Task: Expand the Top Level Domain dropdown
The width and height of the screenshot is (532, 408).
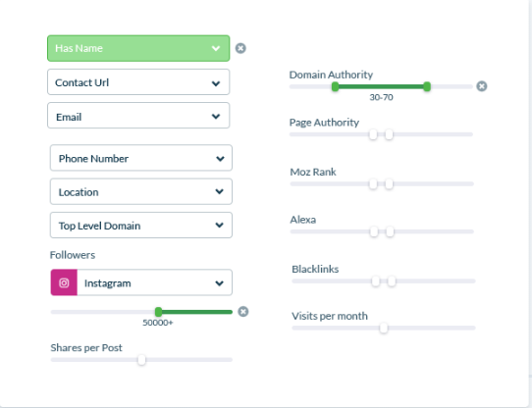Action: click(x=141, y=226)
